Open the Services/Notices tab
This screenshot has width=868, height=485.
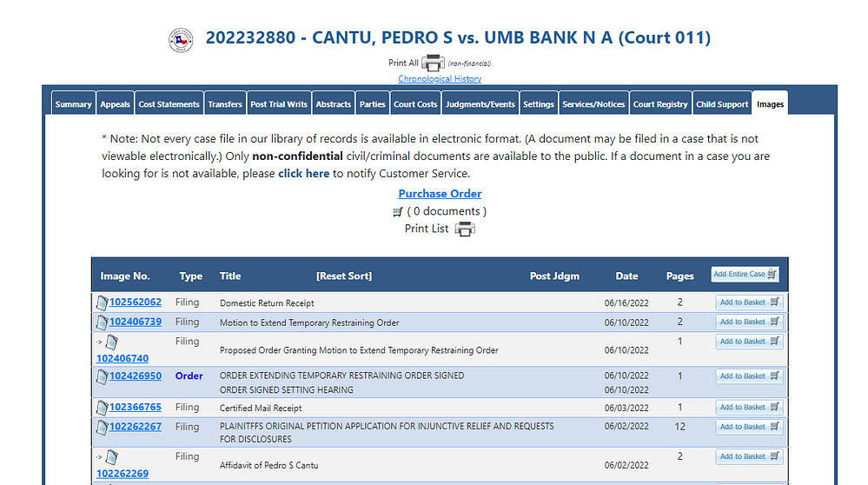(x=593, y=103)
